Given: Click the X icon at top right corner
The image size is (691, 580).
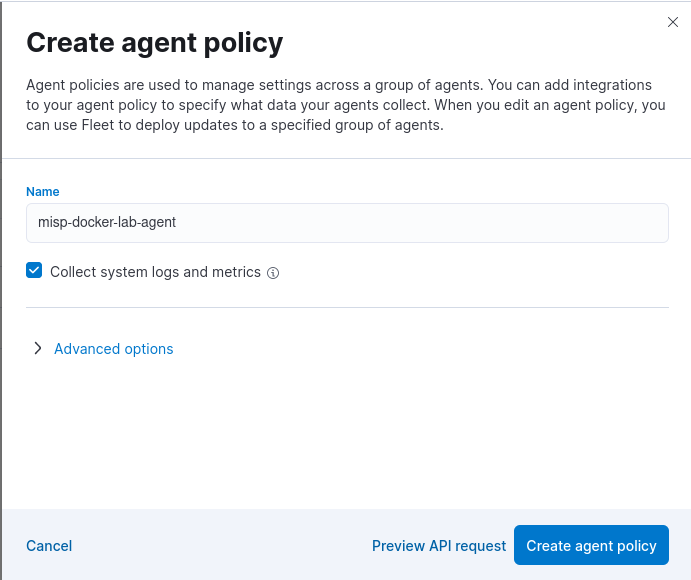Looking at the screenshot, I should click(x=673, y=22).
